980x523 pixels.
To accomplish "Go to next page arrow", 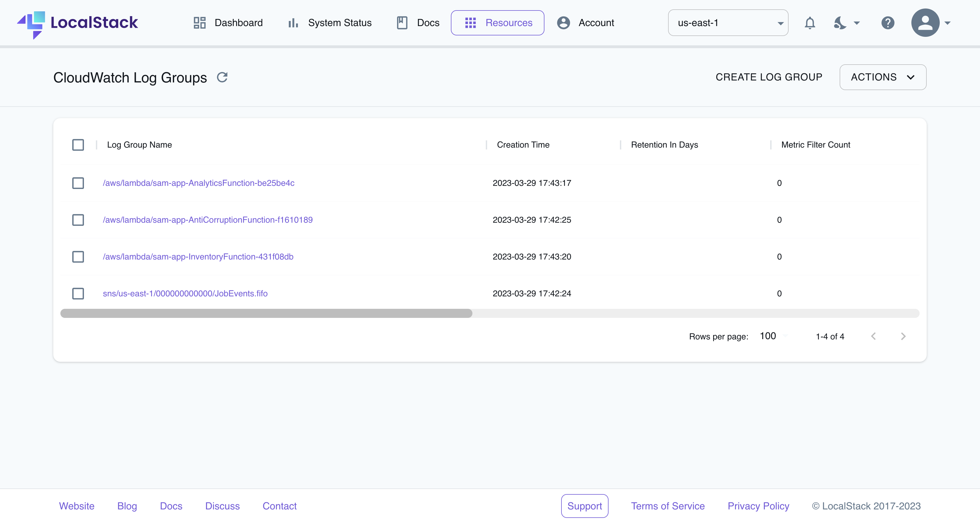I will 903,336.
